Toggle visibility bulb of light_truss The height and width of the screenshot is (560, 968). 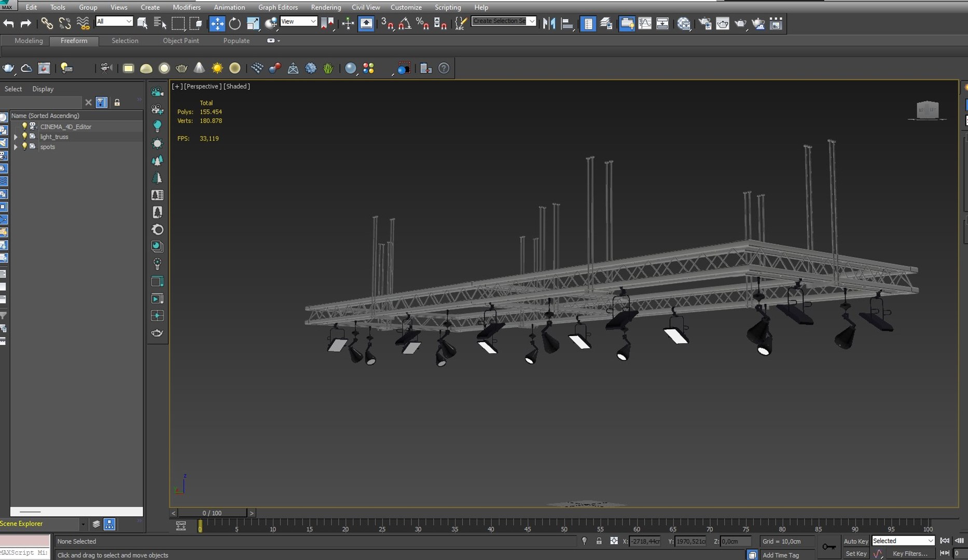[x=24, y=136]
